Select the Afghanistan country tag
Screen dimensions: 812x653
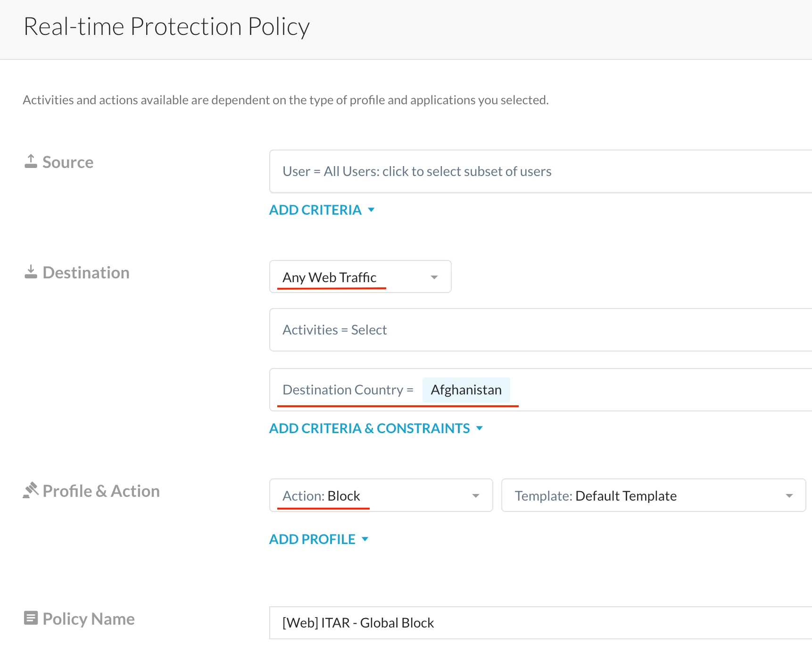(x=466, y=390)
